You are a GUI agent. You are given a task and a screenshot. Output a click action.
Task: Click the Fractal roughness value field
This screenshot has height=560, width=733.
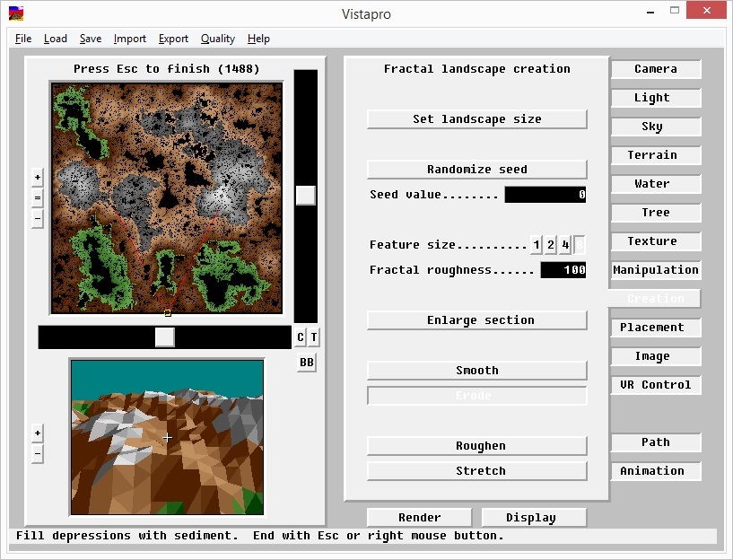[563, 270]
